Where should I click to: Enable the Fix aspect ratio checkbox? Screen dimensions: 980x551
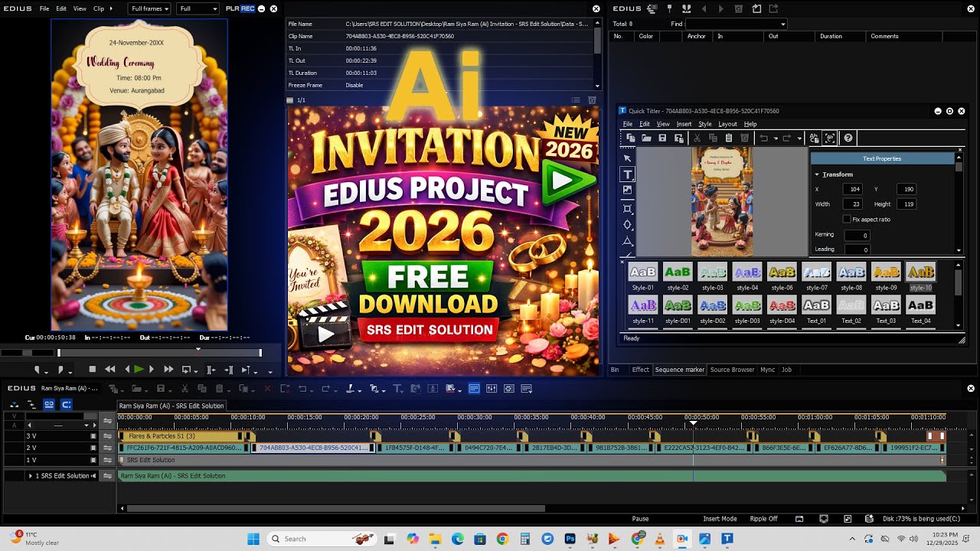(846, 219)
